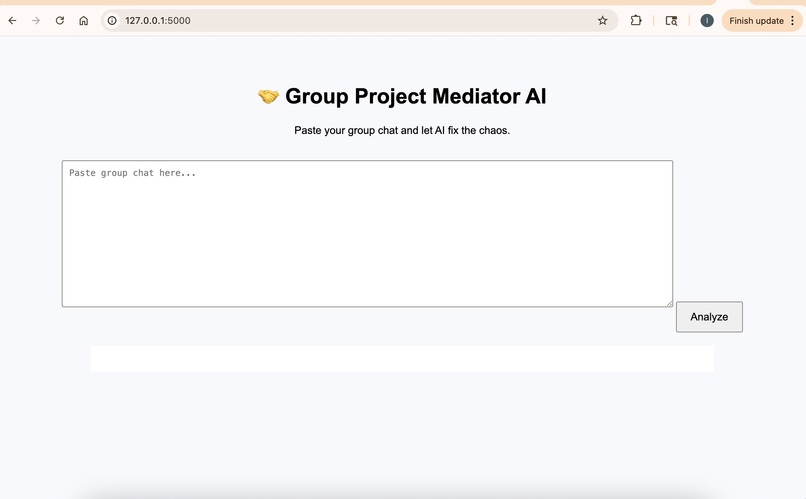Go to the home page icon
The height and width of the screenshot is (499, 806).
(x=83, y=21)
